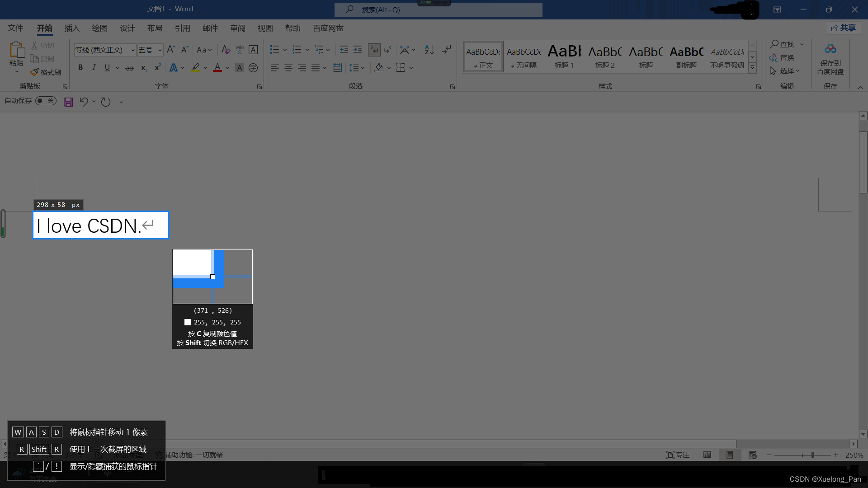Screen dimensions: 868x488
Task: Click the phonetic guide wén icon
Action: pos(240,50)
